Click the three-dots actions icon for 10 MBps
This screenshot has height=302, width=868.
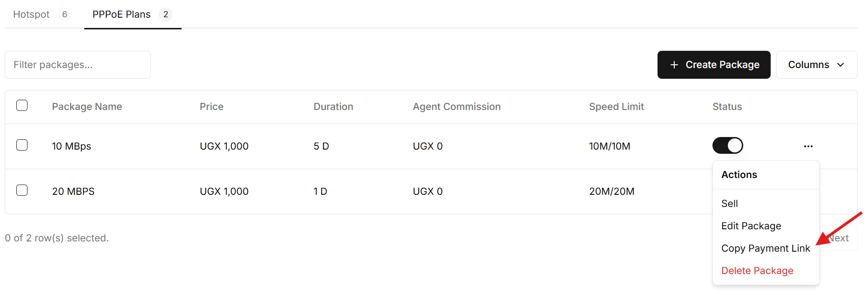pyautogui.click(x=808, y=146)
